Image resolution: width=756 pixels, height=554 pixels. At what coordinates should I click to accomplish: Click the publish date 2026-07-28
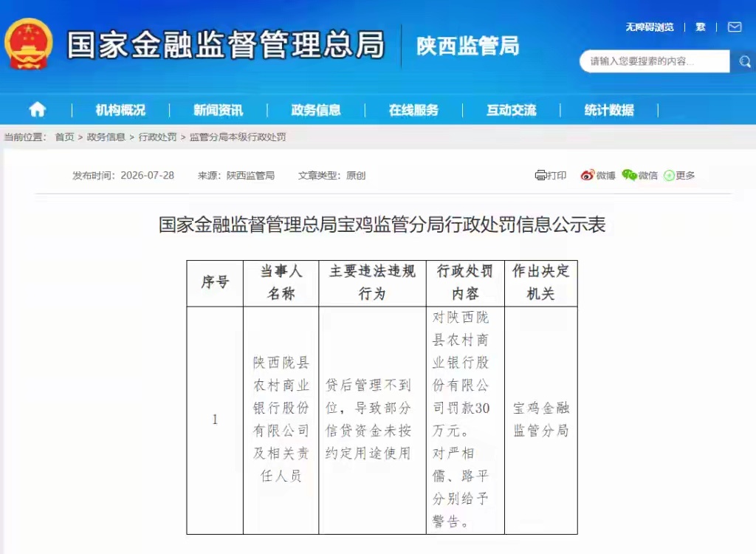(x=147, y=175)
